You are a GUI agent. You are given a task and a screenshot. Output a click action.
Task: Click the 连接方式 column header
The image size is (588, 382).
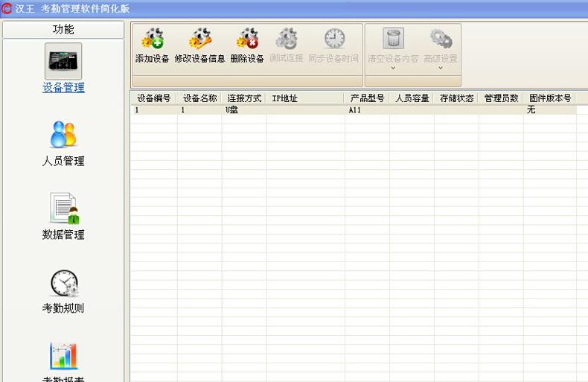(243, 98)
